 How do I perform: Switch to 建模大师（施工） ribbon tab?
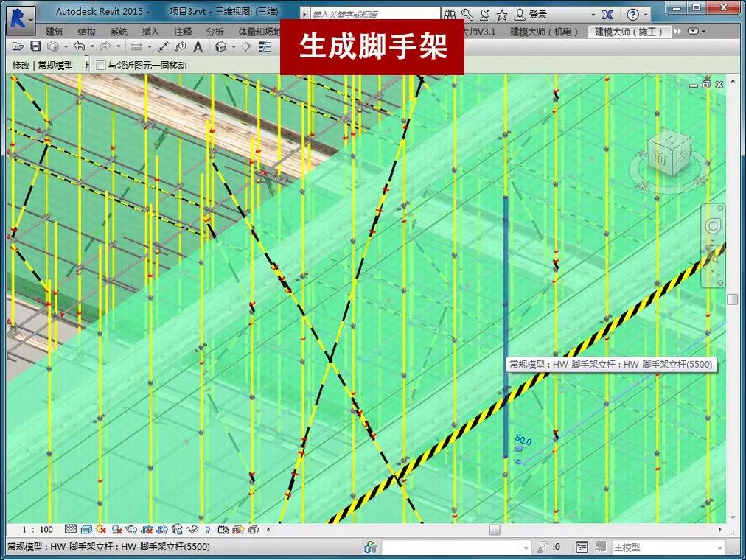click(x=629, y=32)
